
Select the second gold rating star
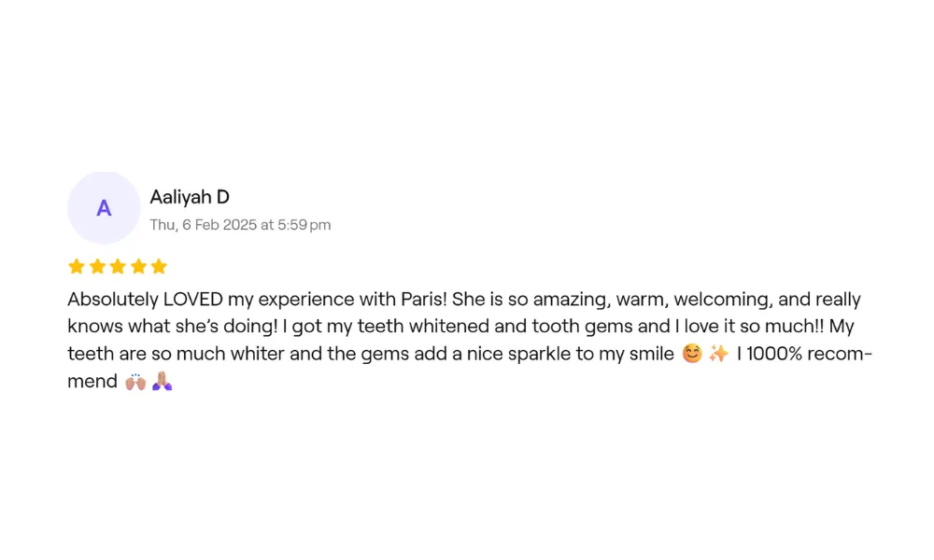pos(97,266)
